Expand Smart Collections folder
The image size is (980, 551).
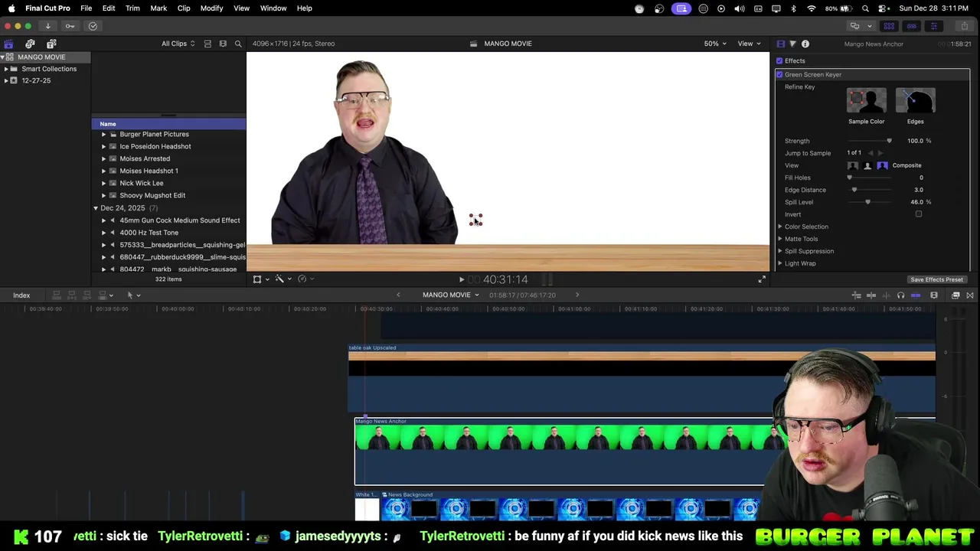pos(6,69)
